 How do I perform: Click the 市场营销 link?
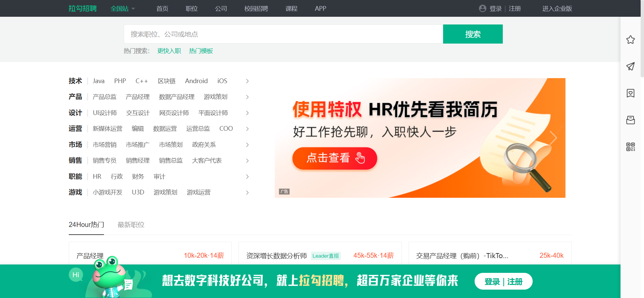105,145
